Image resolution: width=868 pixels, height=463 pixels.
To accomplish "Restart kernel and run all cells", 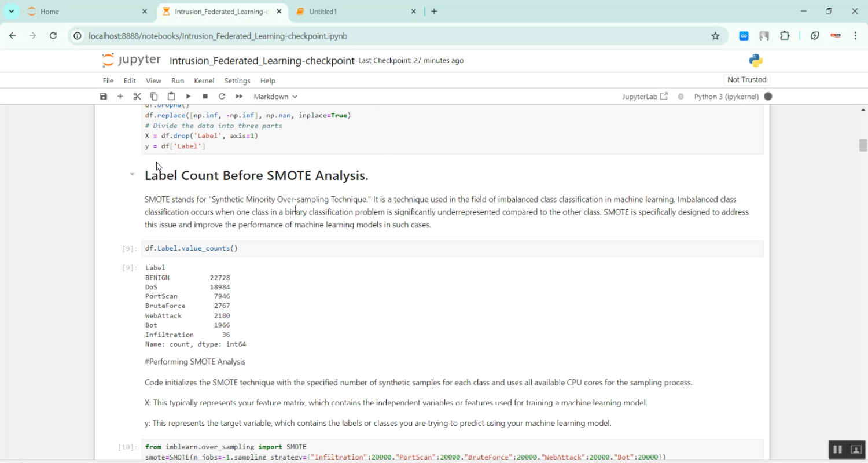I will [239, 97].
